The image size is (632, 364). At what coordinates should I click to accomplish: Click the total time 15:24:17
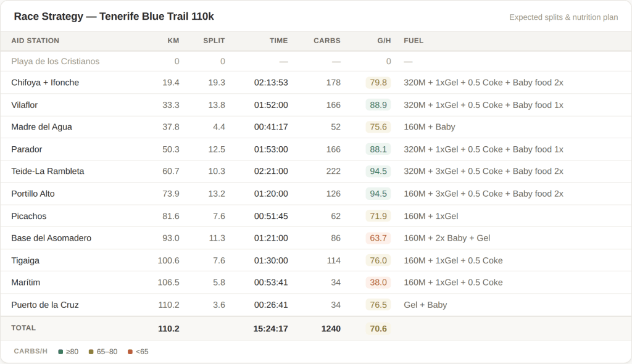270,329
